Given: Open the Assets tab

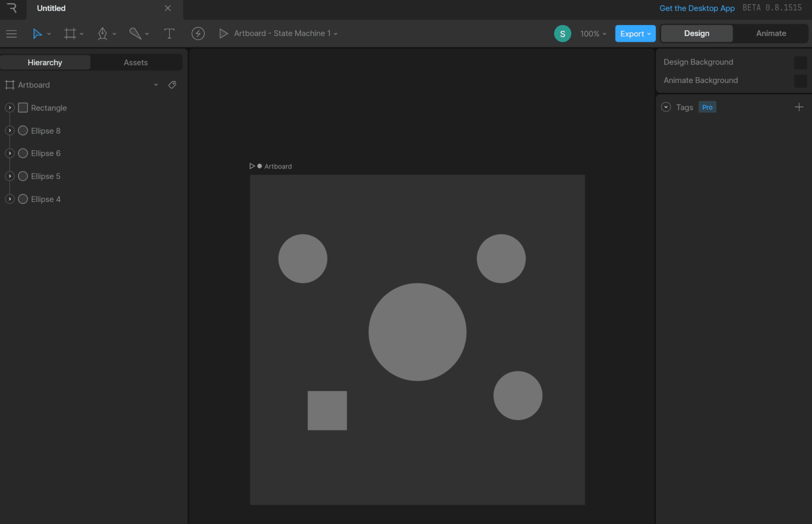Looking at the screenshot, I should pyautogui.click(x=136, y=63).
